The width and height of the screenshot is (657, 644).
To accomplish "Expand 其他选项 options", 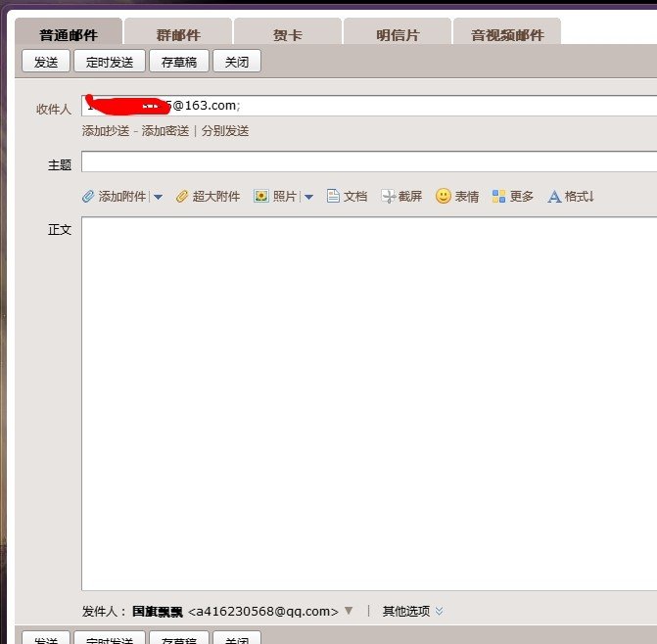I will tap(412, 611).
